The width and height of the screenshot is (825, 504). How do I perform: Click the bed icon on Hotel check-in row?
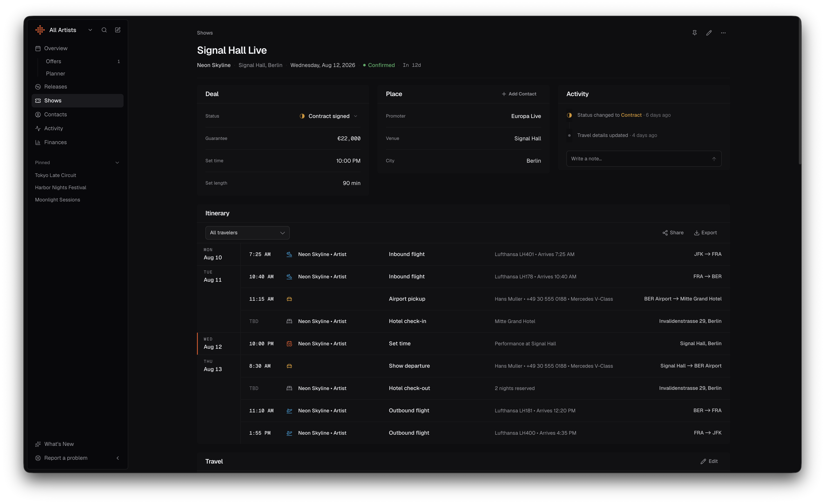[289, 321]
